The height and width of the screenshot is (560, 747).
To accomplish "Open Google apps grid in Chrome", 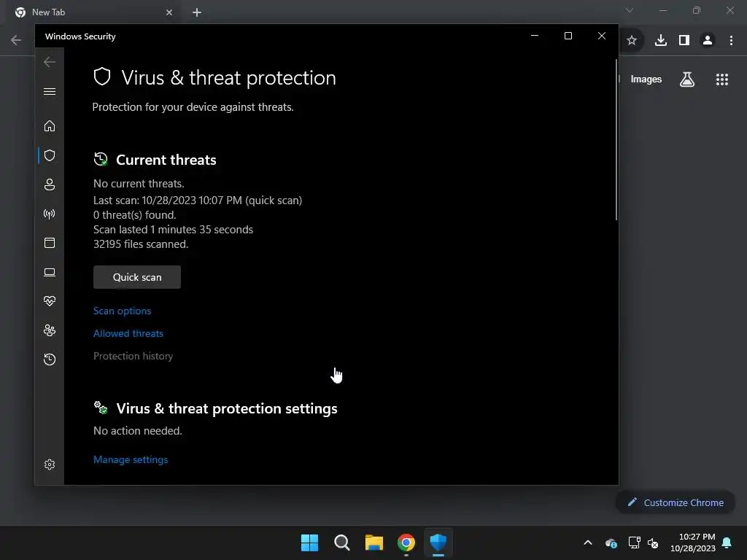I will point(722,79).
